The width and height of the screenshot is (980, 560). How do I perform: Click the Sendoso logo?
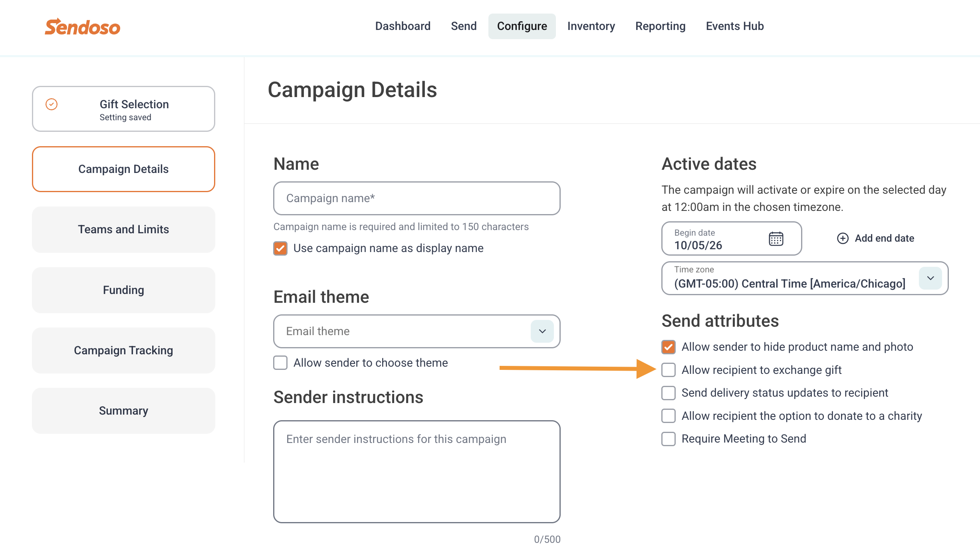click(82, 27)
